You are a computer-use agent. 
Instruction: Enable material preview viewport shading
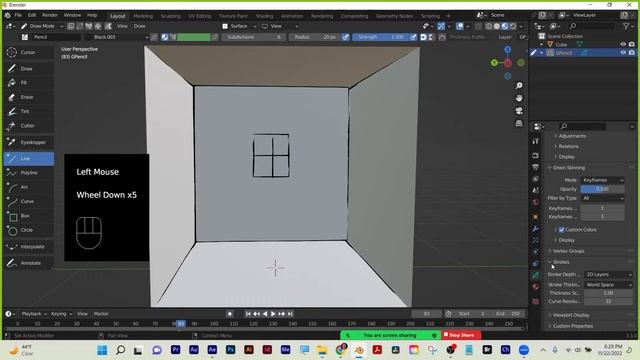504,26
